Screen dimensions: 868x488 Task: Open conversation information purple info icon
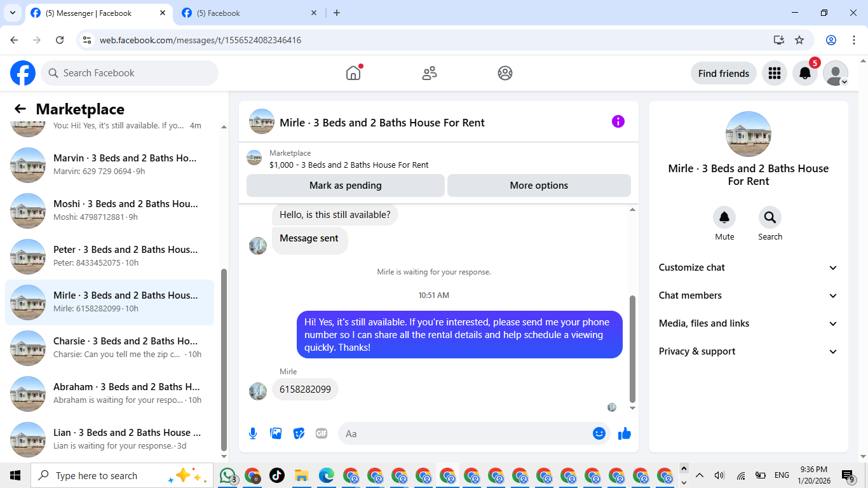click(x=618, y=121)
